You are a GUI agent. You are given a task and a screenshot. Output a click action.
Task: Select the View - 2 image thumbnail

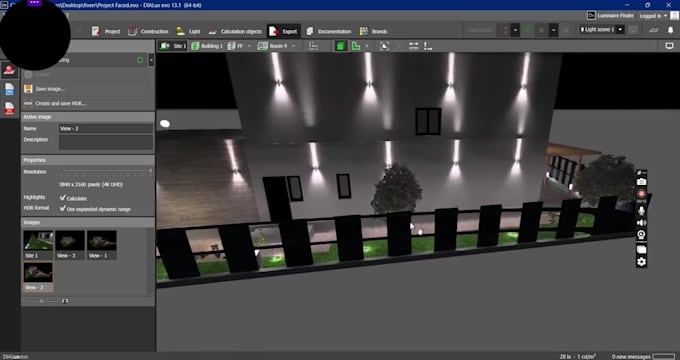point(38,276)
